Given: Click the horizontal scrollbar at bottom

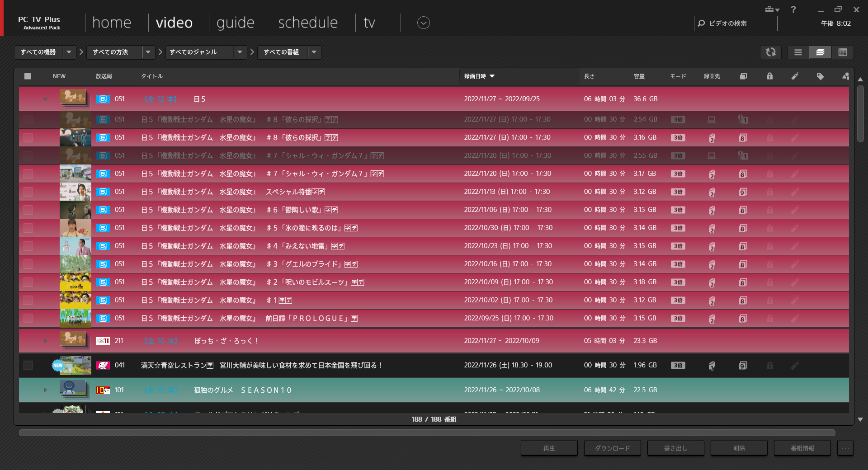Looking at the screenshot, I should pos(427,433).
